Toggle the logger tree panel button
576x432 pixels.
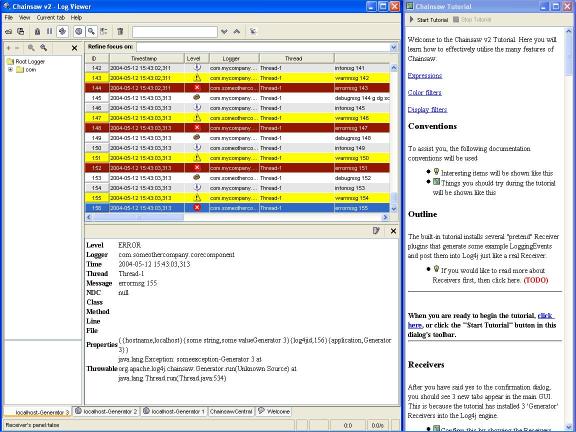(79, 32)
